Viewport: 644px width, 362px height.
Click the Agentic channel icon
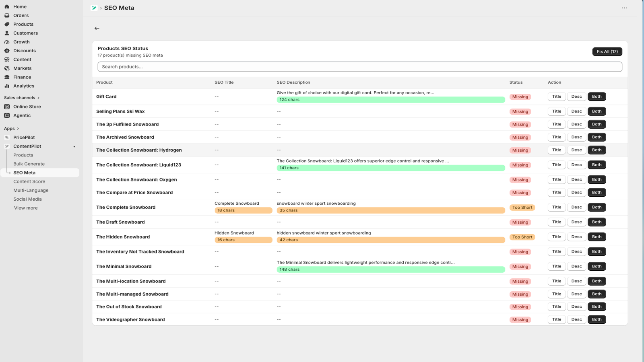[7, 115]
